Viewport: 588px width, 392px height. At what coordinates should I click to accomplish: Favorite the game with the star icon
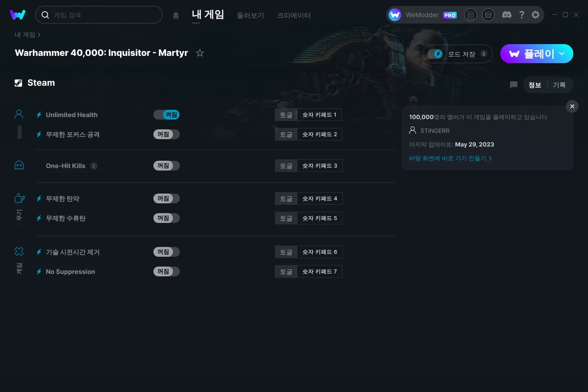(x=200, y=53)
